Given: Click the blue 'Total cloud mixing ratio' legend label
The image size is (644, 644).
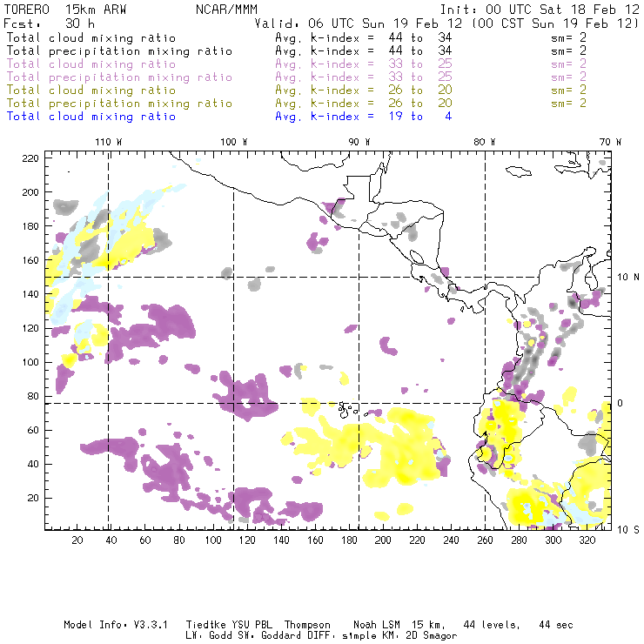Looking at the screenshot, I should [91, 117].
